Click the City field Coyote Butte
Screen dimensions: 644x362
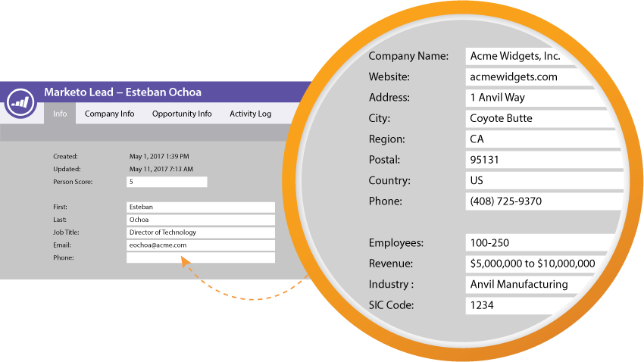(x=540, y=118)
